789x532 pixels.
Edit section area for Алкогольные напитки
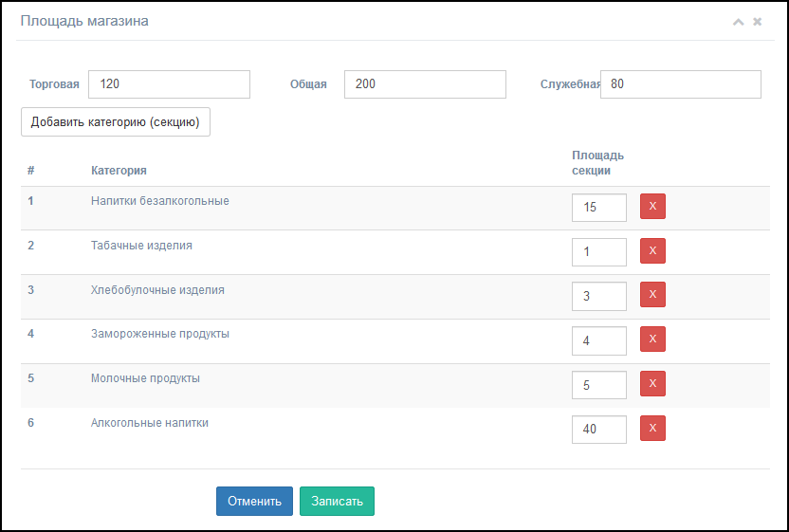tap(599, 430)
